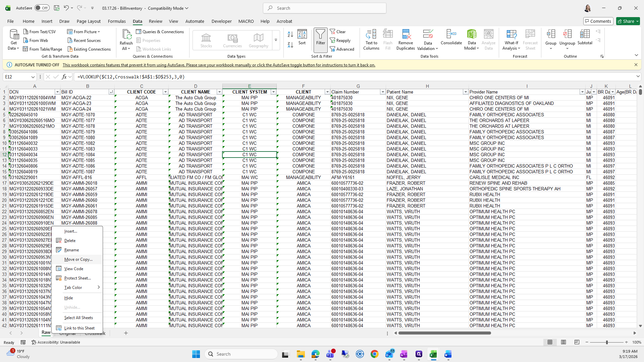Toggle the AutoSave switch
This screenshot has width=644, height=362.
coord(42,8)
